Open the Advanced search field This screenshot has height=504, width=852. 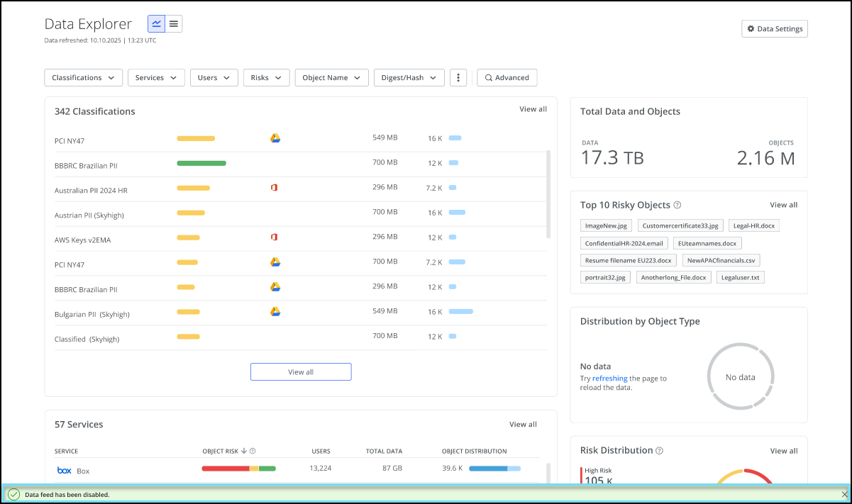507,78
